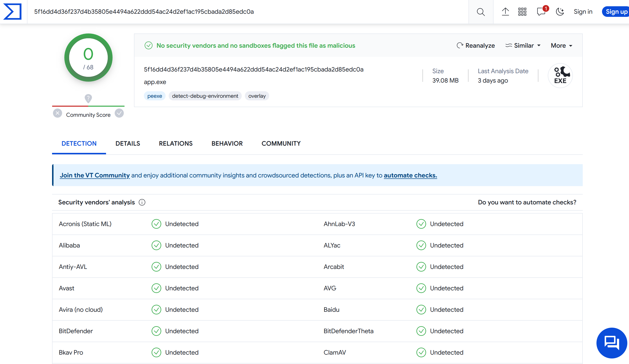Screen dimensions: 629x364
Task: Click the peexe tag
Action: (x=154, y=96)
